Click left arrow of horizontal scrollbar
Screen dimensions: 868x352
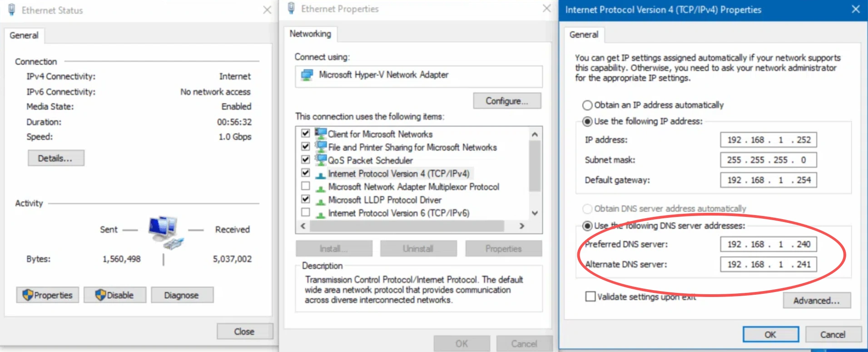(303, 226)
